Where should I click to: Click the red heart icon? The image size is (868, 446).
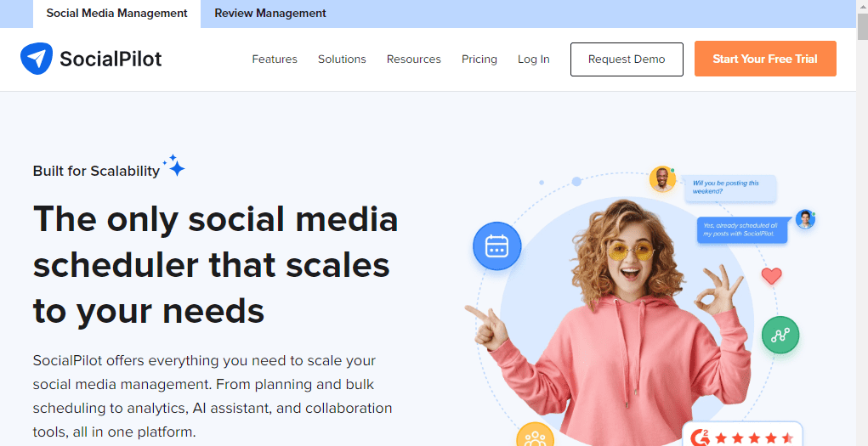point(771,275)
